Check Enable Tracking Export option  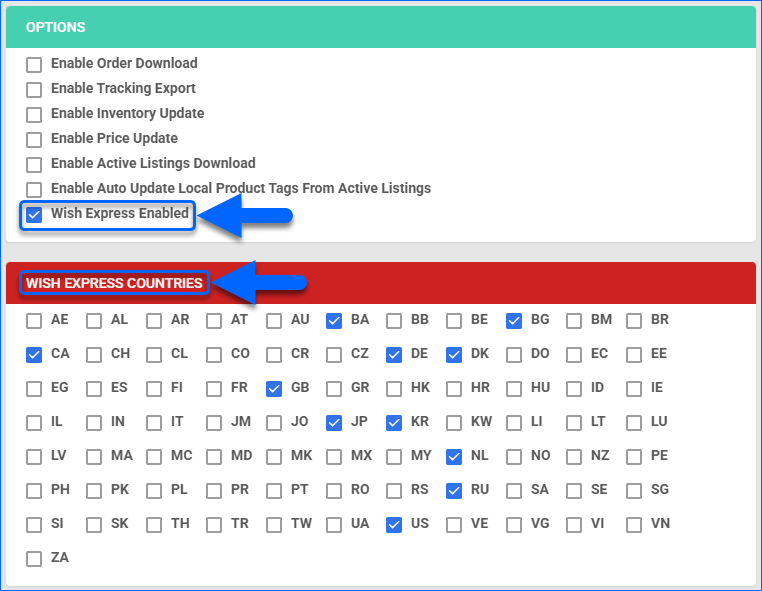(34, 89)
